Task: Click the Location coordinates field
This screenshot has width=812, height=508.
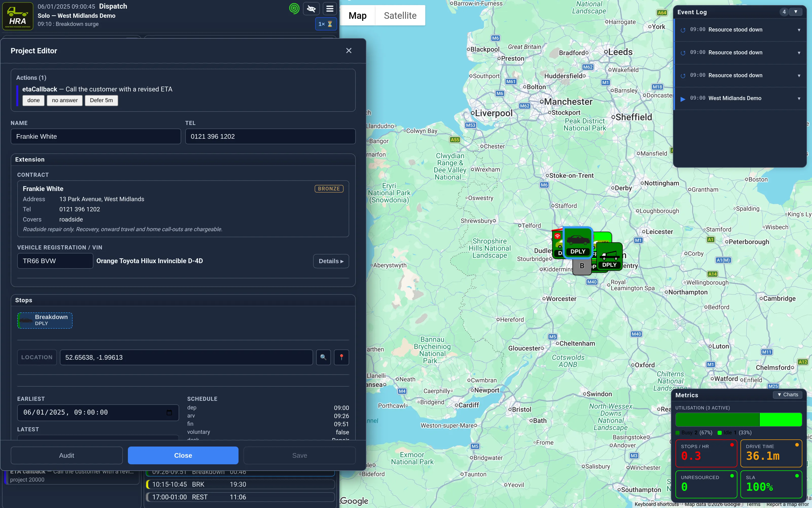Action: coord(186,357)
